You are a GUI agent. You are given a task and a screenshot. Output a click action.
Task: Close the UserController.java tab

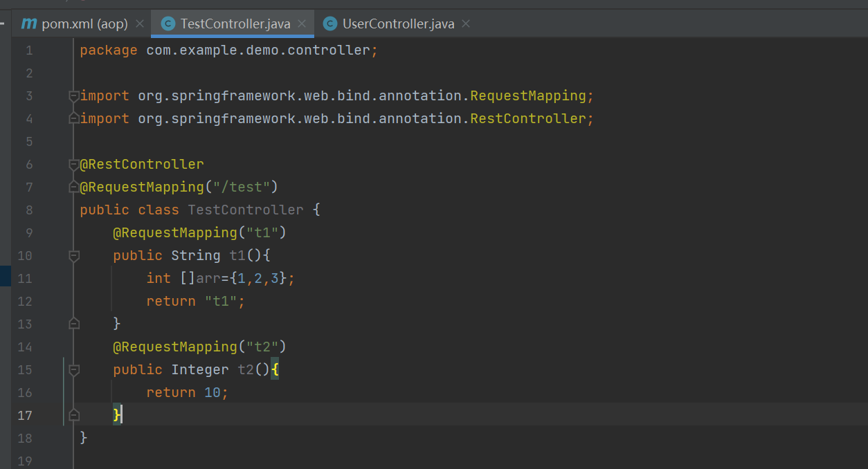click(466, 24)
